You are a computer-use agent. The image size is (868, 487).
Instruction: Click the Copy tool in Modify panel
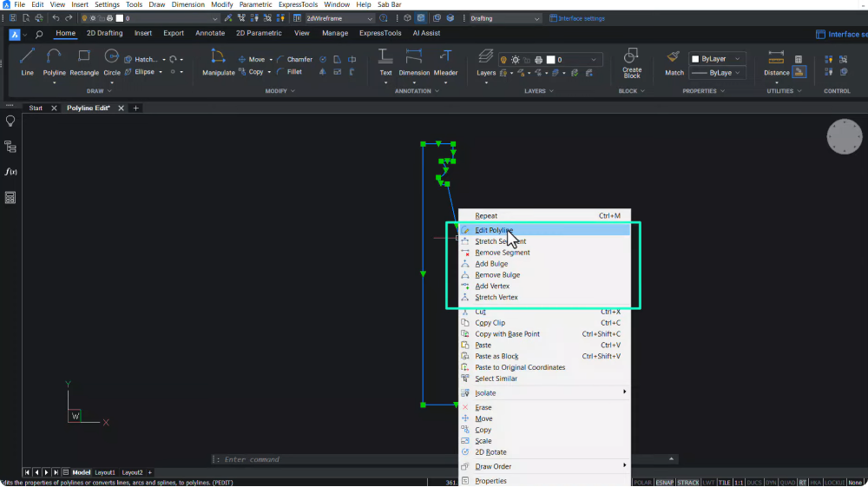[x=251, y=72]
